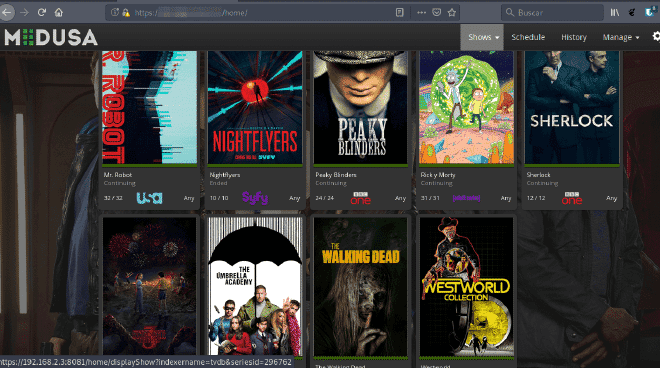Reload the page with the refresh icon
660x368 pixels.
[x=42, y=12]
